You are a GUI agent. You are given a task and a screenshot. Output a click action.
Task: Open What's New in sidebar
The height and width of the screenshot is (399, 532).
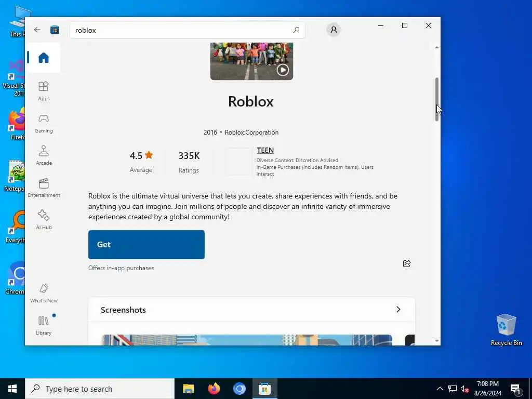tap(44, 294)
